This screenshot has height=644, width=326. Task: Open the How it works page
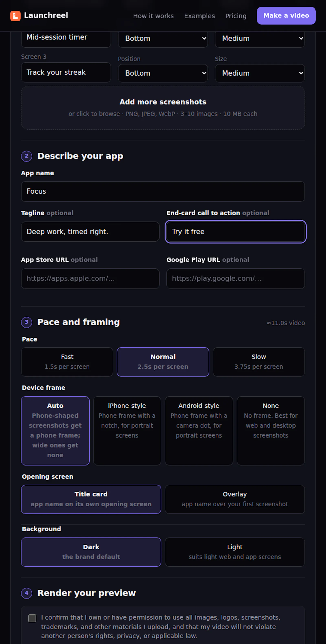(153, 16)
